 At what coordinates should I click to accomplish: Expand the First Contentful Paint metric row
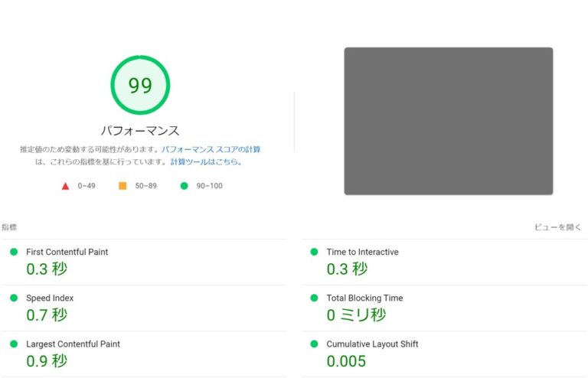pos(67,253)
